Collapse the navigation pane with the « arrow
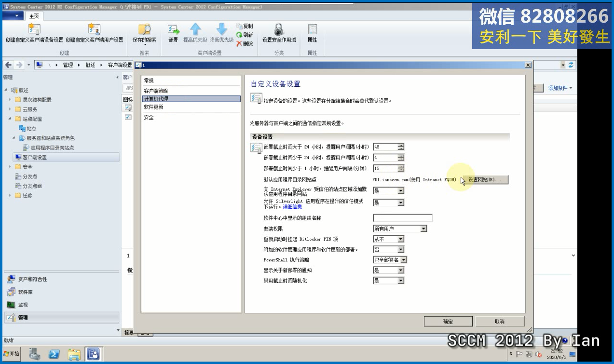Image resolution: width=614 pixels, height=364 pixels. tap(117, 77)
